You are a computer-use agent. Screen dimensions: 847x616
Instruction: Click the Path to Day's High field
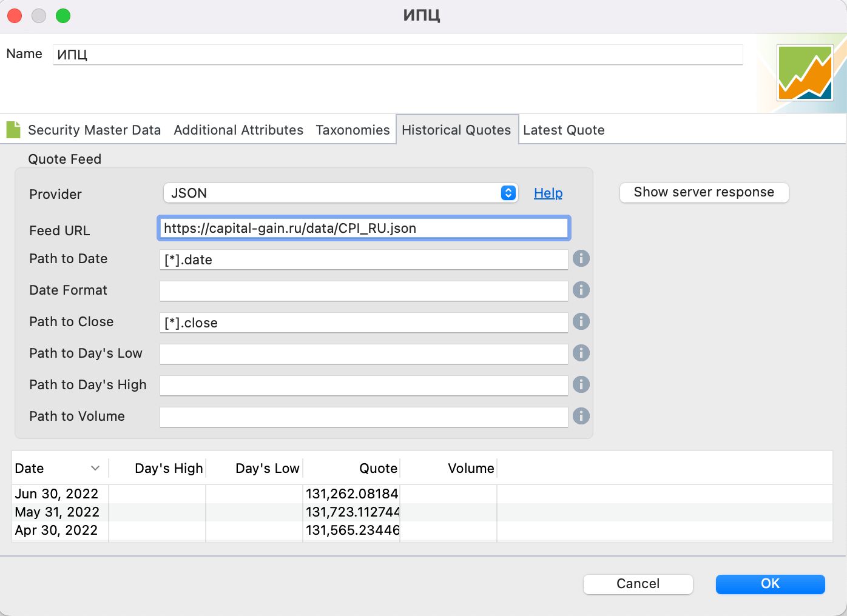[x=363, y=386]
